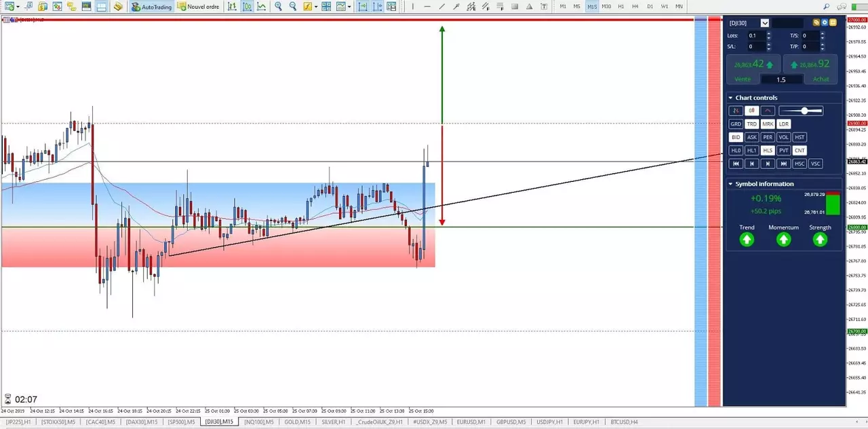868x429 pixels.
Task: Open the Navigator panel icon
Action: (x=71, y=6)
